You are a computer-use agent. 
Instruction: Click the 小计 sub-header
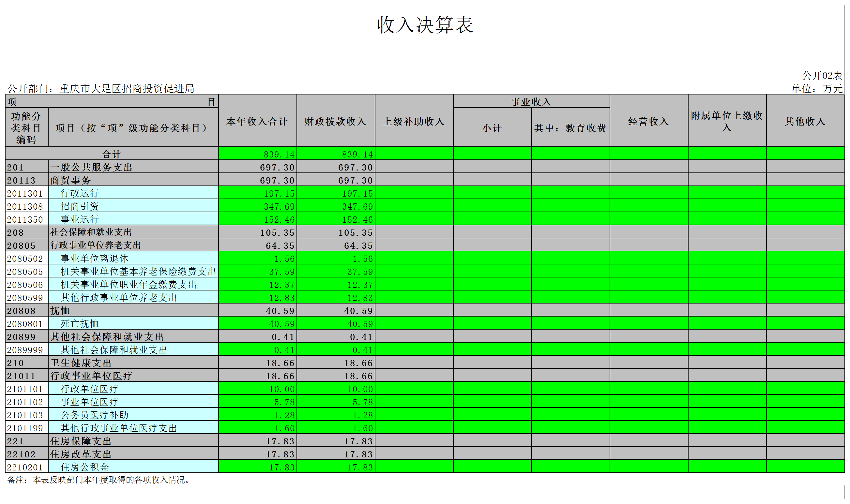click(492, 128)
